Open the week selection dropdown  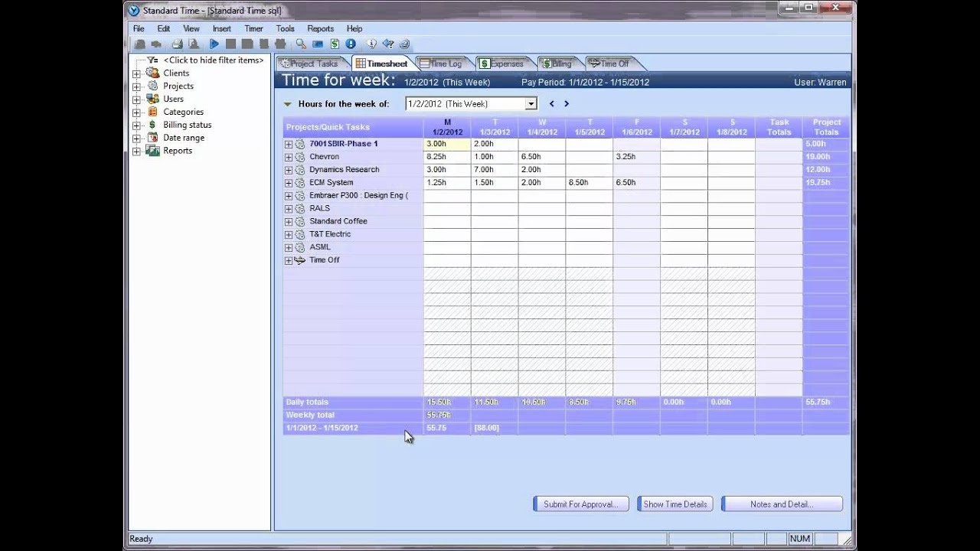pyautogui.click(x=531, y=104)
